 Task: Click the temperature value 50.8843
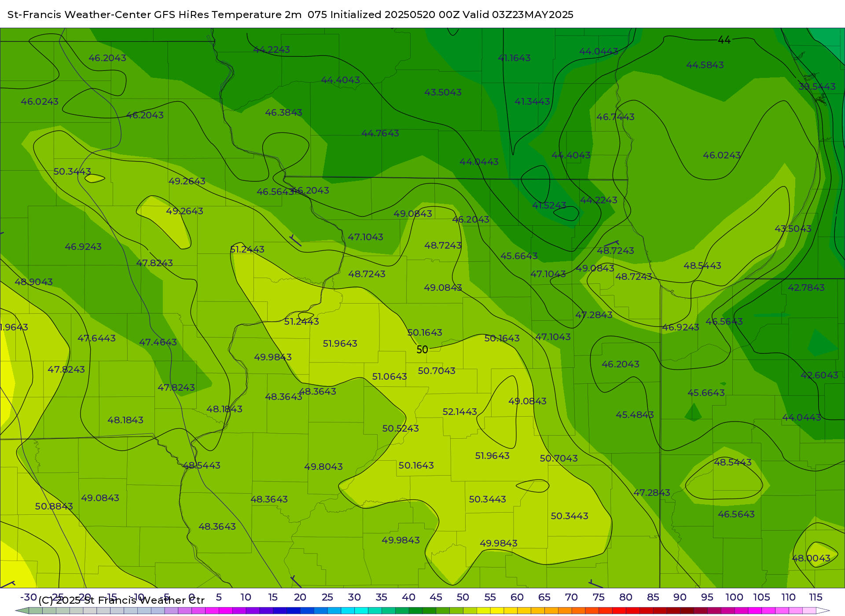tap(54, 506)
